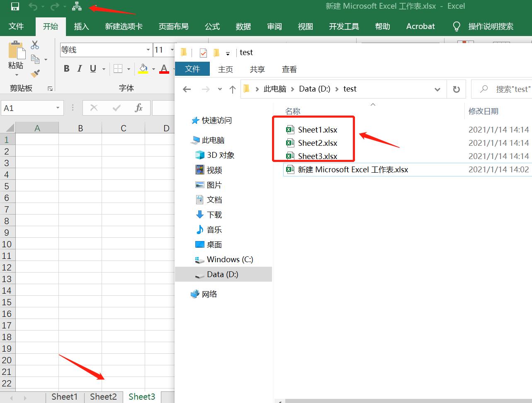
Task: Open the Undo history dropdown arrow
Action: (x=43, y=7)
